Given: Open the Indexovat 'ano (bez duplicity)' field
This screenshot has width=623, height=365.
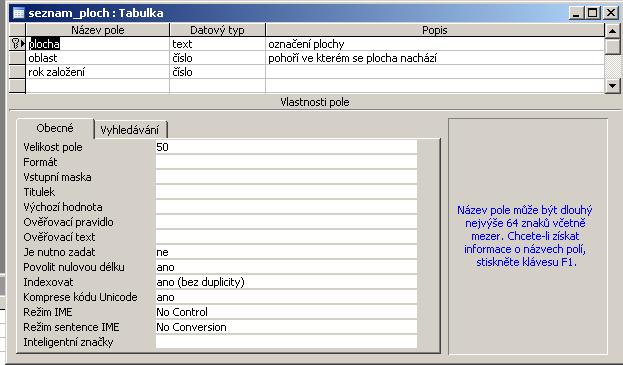Looking at the screenshot, I should tap(286, 282).
